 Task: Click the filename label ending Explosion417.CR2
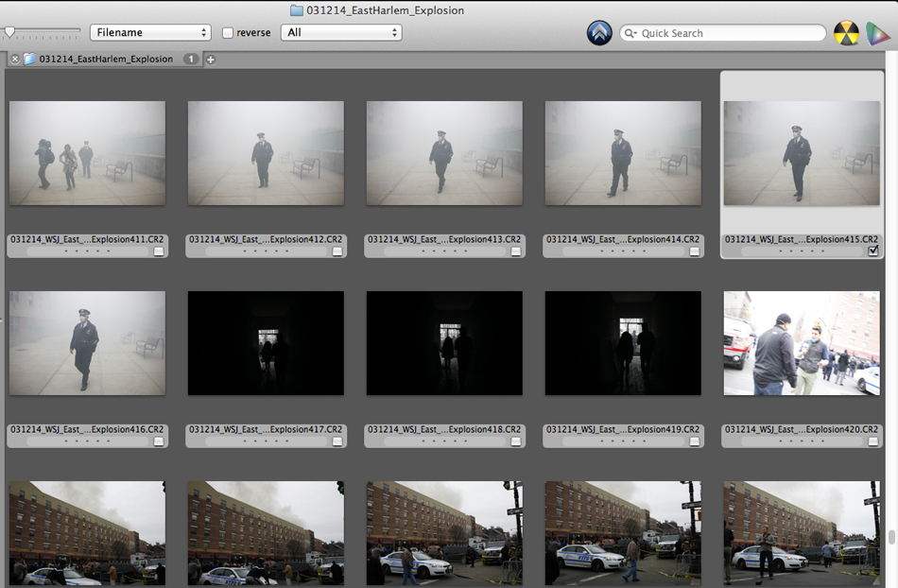point(266,429)
